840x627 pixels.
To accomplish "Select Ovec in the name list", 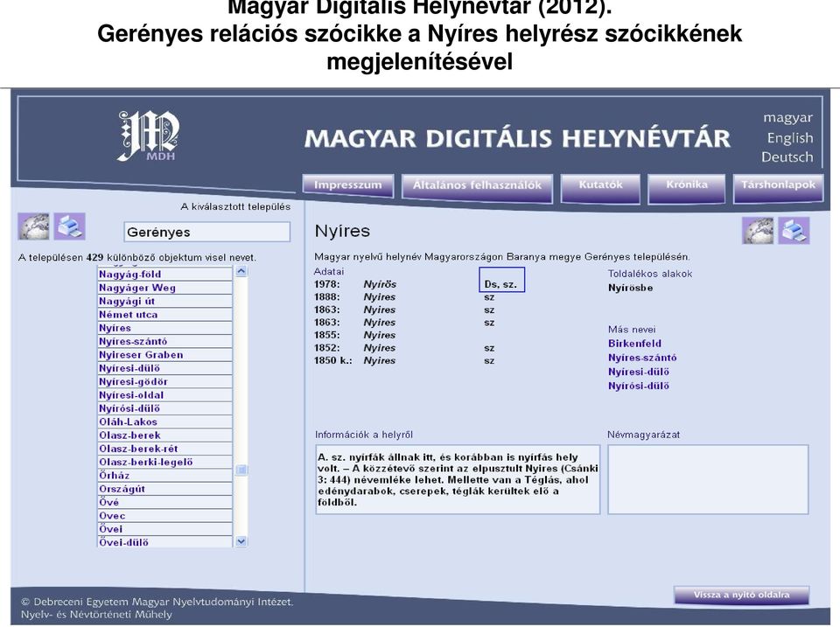I will tap(165, 515).
